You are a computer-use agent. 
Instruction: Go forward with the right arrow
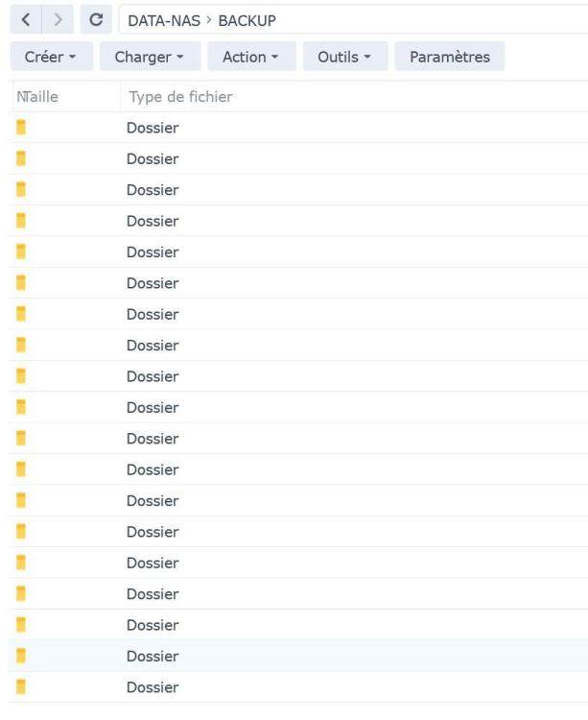58,20
